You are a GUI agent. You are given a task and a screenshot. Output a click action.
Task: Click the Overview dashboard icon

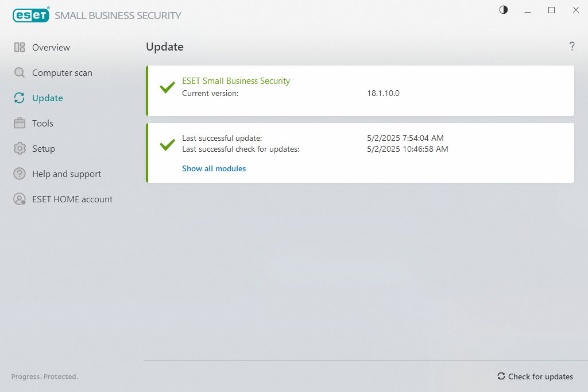(20, 48)
